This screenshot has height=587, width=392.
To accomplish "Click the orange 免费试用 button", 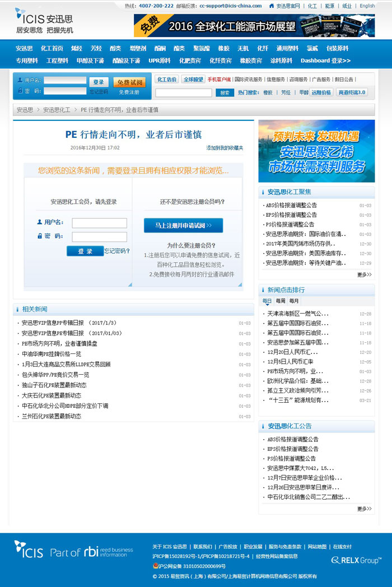I will (129, 82).
